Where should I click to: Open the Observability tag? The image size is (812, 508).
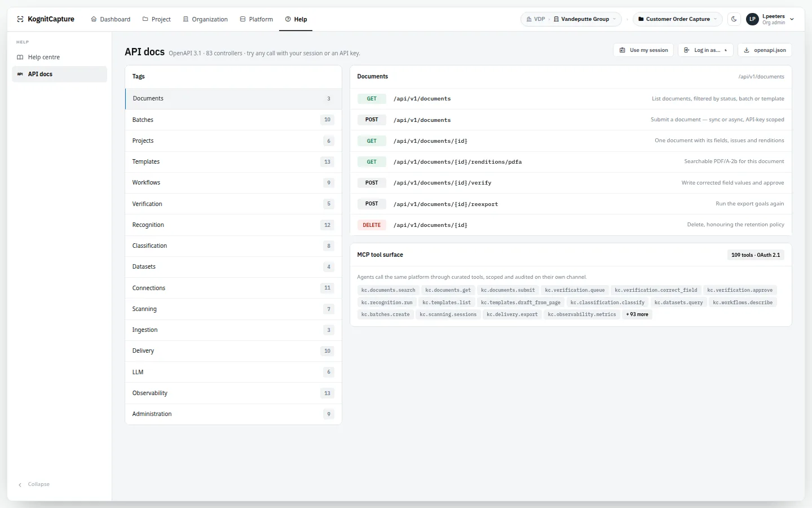point(233,393)
